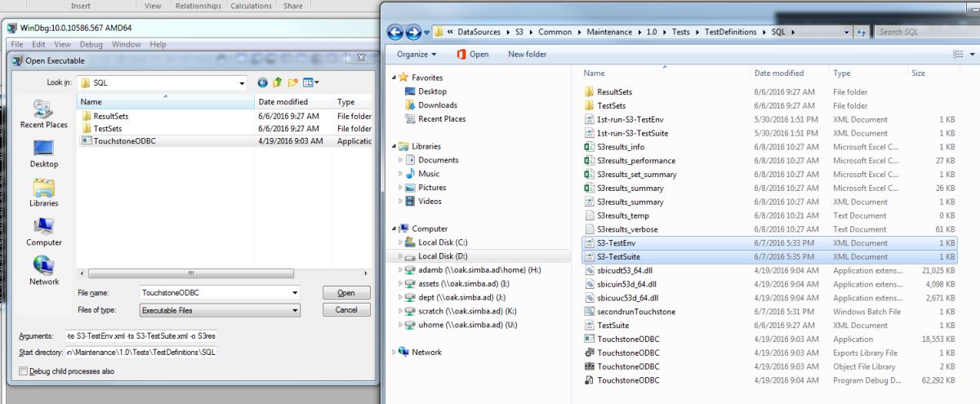Sort dialog file list by Name column
The width and height of the screenshot is (980, 404).
click(x=166, y=102)
